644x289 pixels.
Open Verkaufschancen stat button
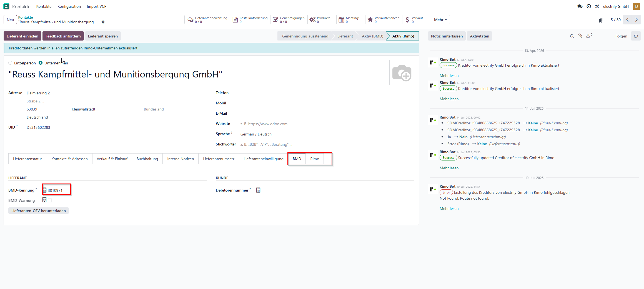[384, 20]
